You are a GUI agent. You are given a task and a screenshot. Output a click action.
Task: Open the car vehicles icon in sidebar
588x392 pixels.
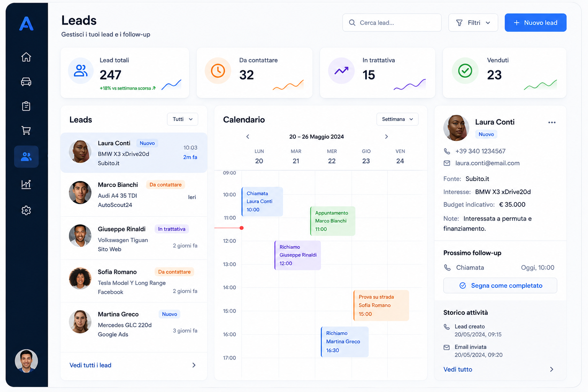point(26,82)
